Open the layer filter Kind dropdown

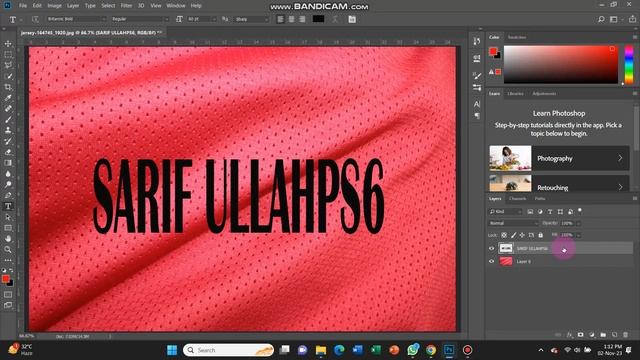[x=505, y=211]
